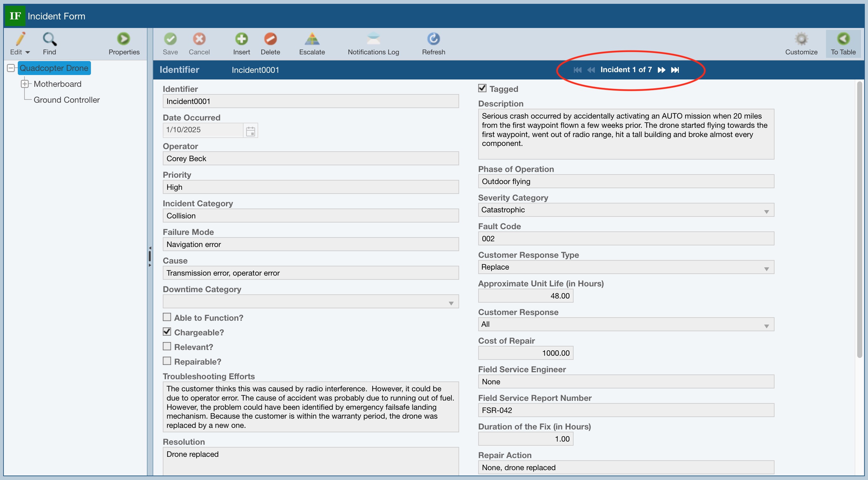
Task: Click the Date Occurred field
Action: tap(203, 130)
